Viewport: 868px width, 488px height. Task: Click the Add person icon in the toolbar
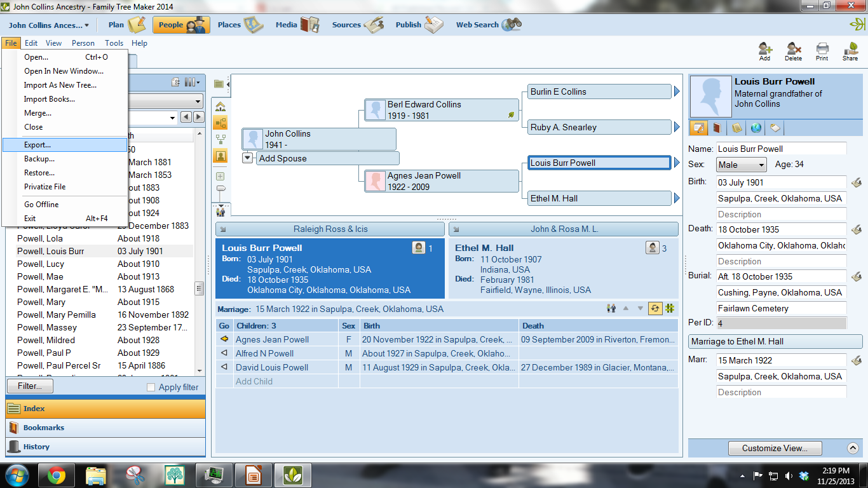pyautogui.click(x=764, y=51)
